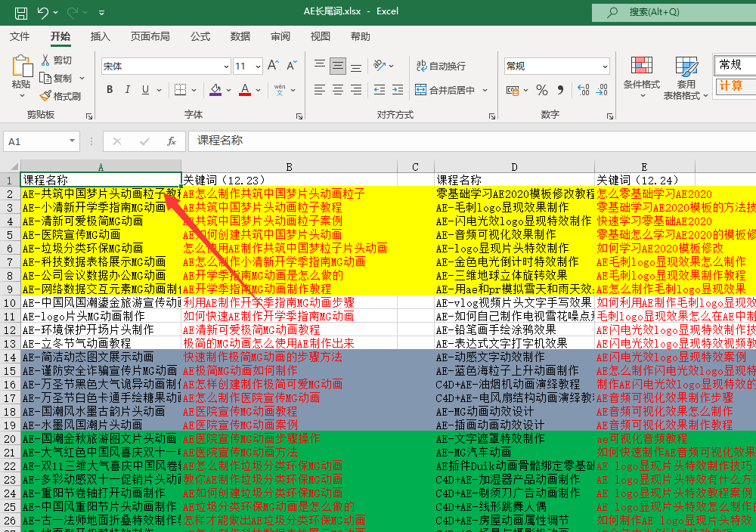756x532 pixels.
Task: Click the Percent Style icon
Action: point(542,90)
